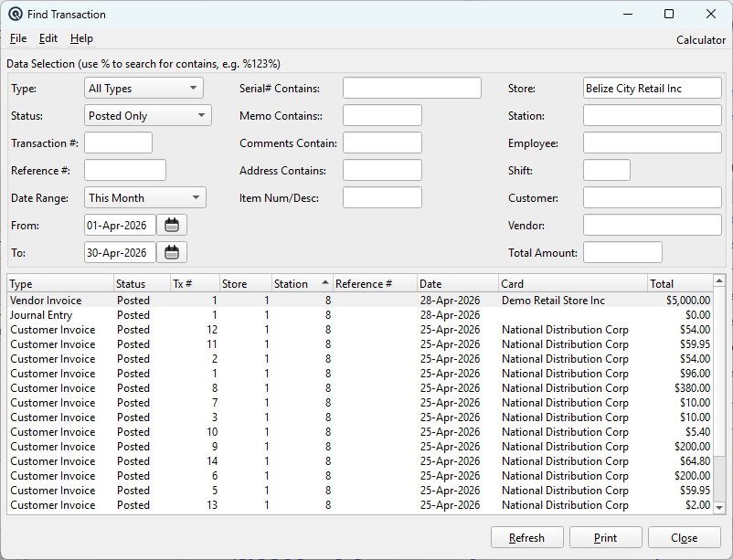733x560 pixels.
Task: Select the Customer Invoice totaling $96.00
Action: [360, 374]
